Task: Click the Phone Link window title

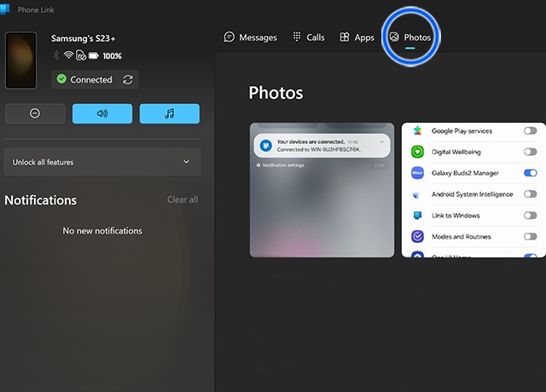Action: [x=36, y=10]
